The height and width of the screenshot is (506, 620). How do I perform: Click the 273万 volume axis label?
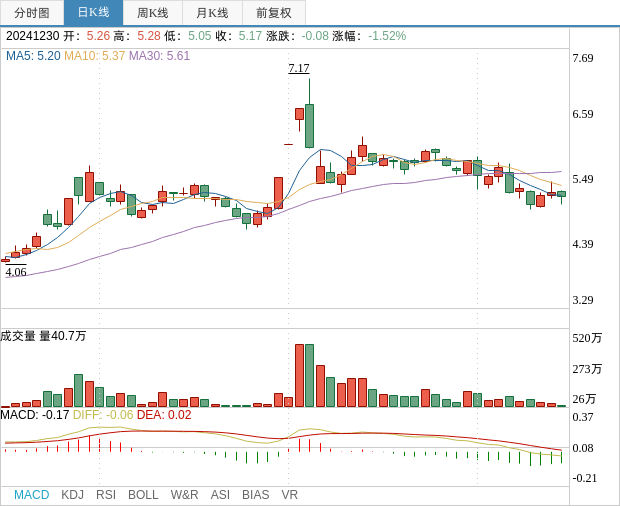(587, 369)
